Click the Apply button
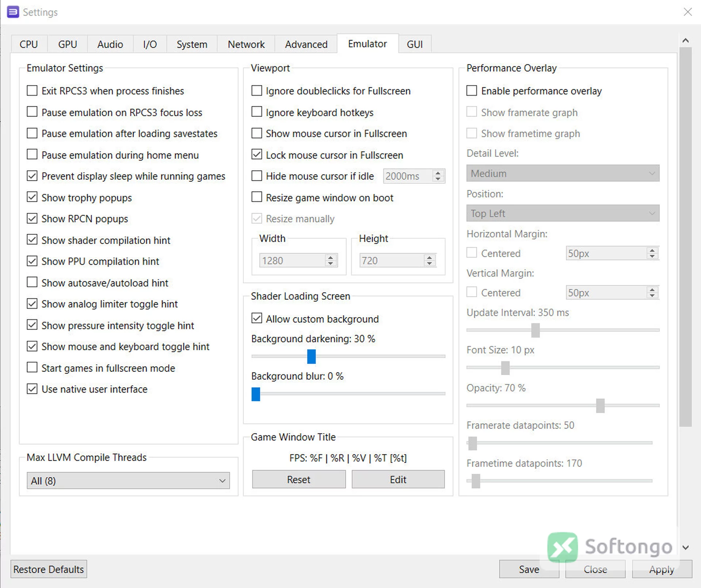Image resolution: width=701 pixels, height=588 pixels. pos(662,569)
